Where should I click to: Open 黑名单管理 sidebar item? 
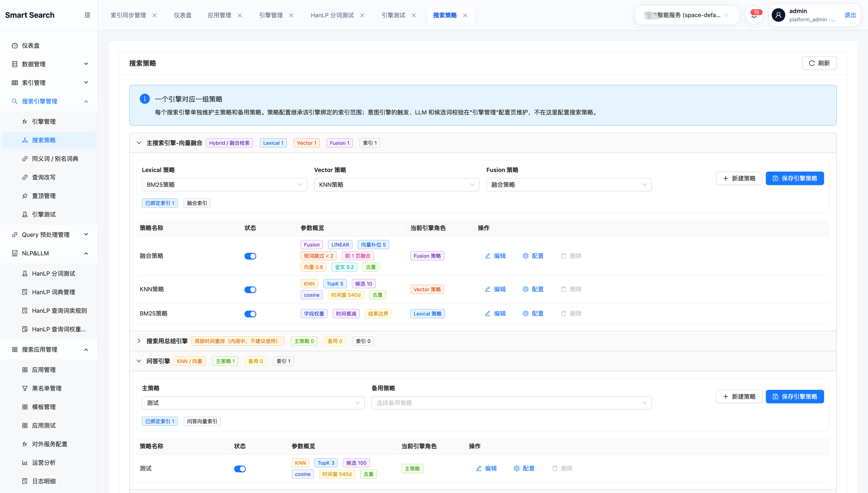[x=49, y=388]
